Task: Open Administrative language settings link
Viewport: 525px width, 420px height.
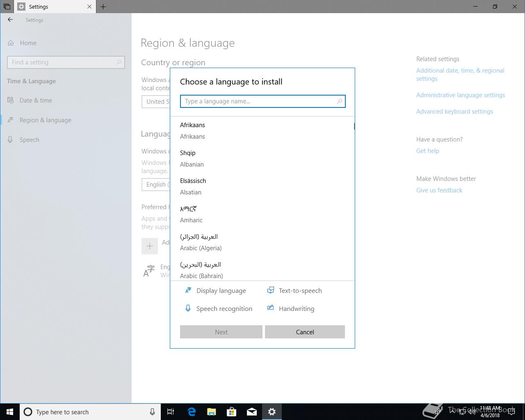Action: pos(461,95)
